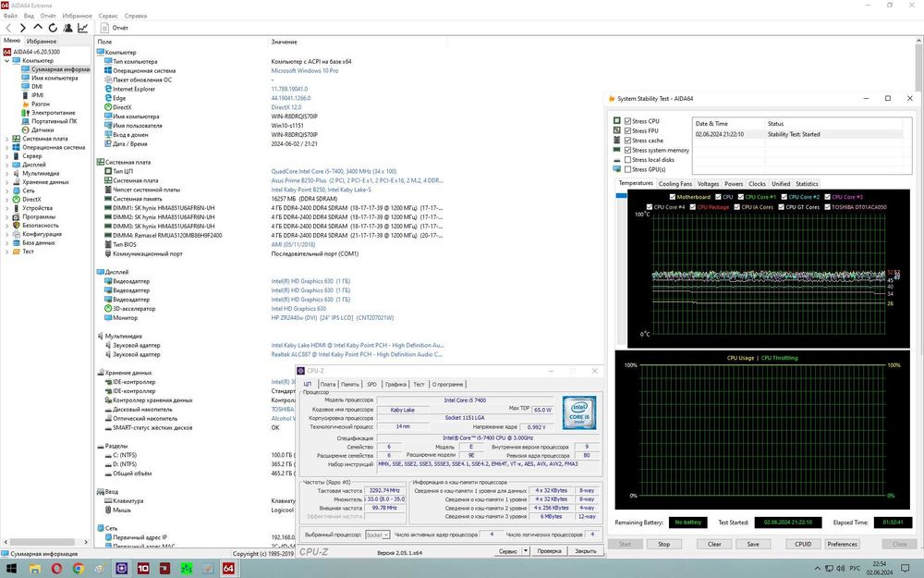
Task: Toggle the CPU Package graph checkbox
Action: 693,207
